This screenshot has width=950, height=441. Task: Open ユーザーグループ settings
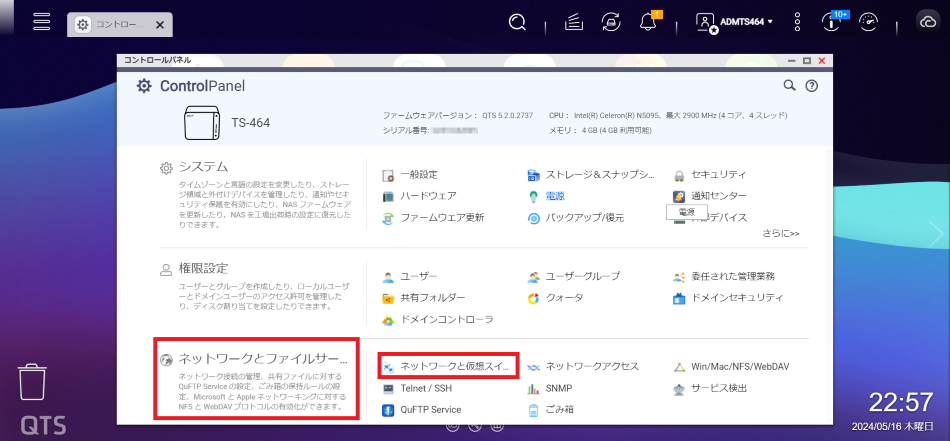pos(574,277)
